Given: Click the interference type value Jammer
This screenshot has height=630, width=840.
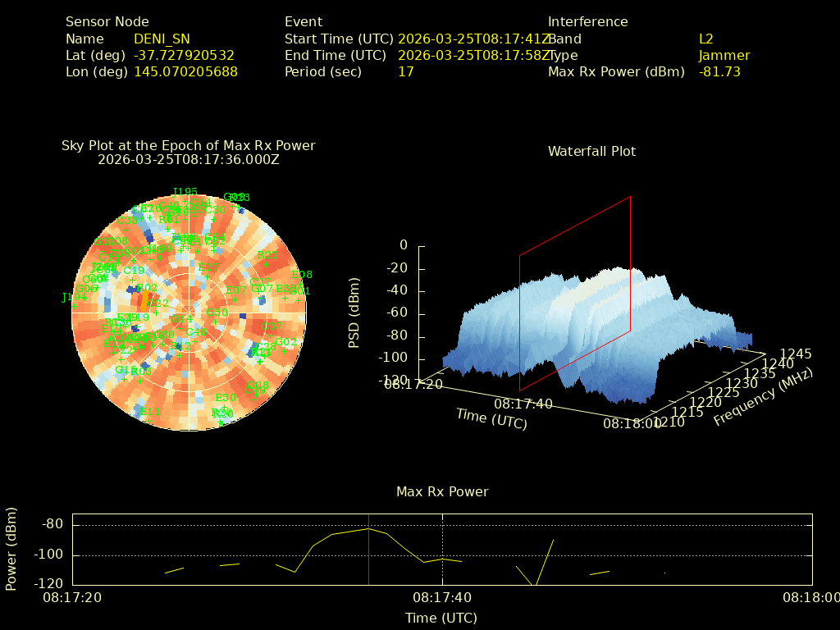Looking at the screenshot, I should point(724,55).
